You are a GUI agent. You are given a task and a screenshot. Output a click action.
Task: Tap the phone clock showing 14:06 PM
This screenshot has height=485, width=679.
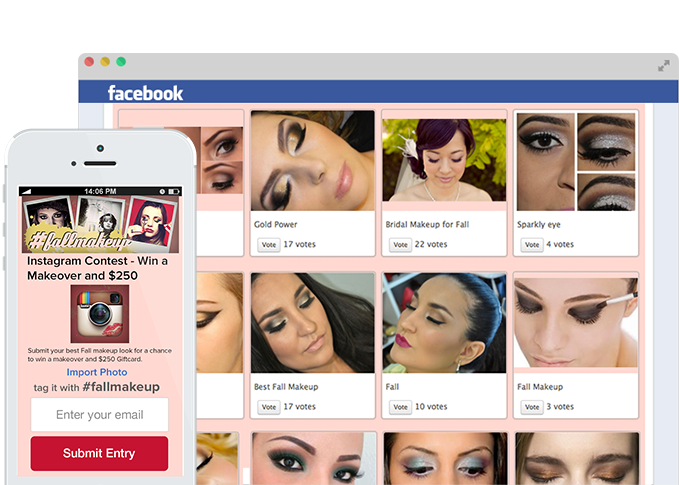point(100,191)
